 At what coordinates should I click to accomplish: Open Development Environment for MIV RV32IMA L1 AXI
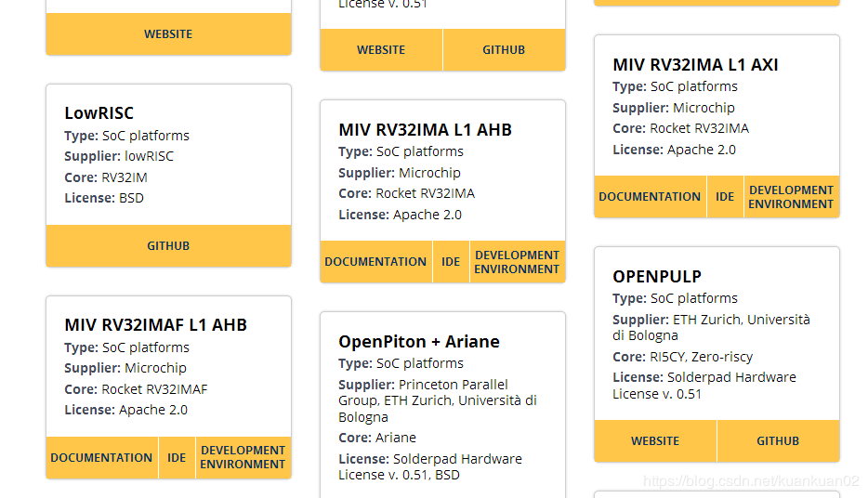coord(791,196)
